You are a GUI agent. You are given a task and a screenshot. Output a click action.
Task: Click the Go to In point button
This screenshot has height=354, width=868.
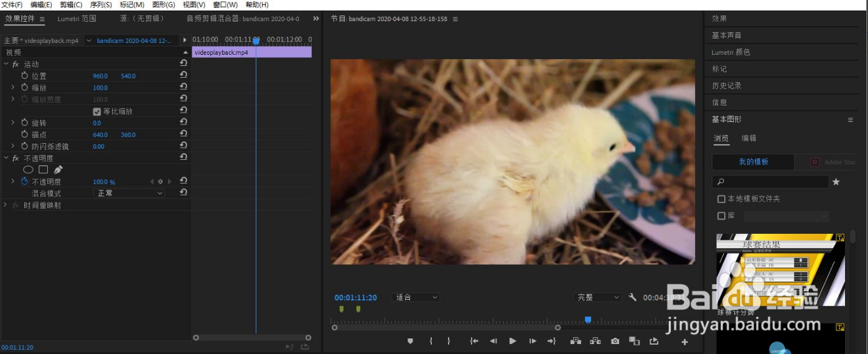point(474,341)
